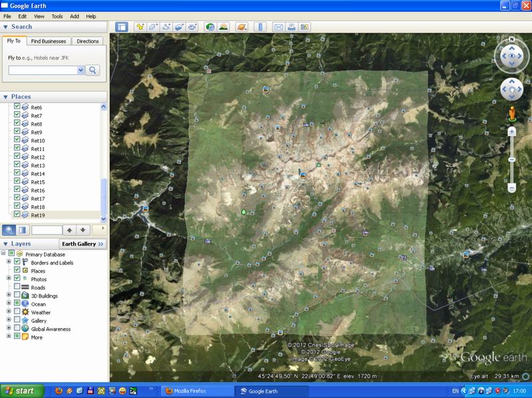Enable the Roads layer checkbox
The image size is (532, 398).
17,287
